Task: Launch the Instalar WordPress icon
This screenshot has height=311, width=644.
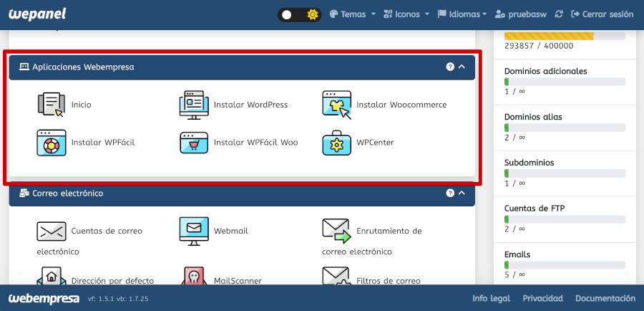Action: click(x=194, y=105)
